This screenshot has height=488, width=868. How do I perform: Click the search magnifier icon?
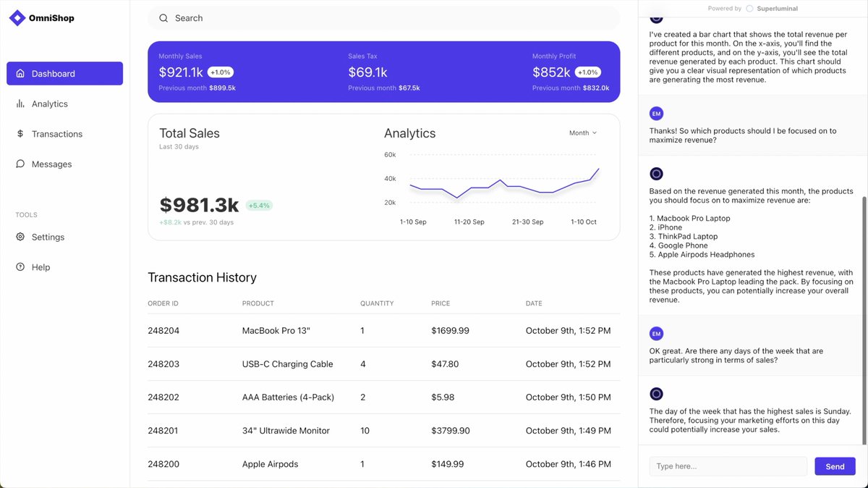point(163,18)
